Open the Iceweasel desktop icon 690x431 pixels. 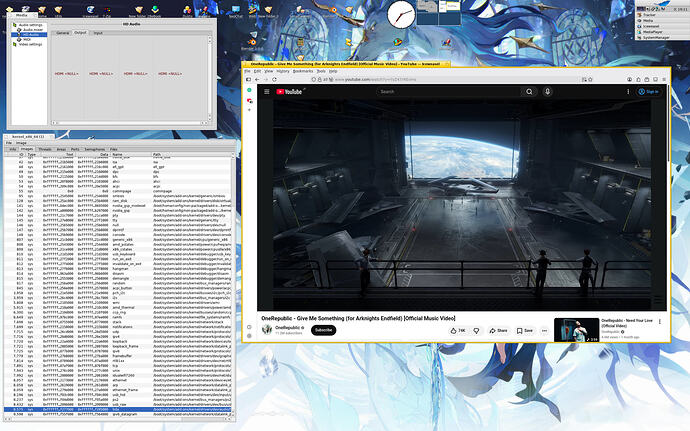[90, 11]
